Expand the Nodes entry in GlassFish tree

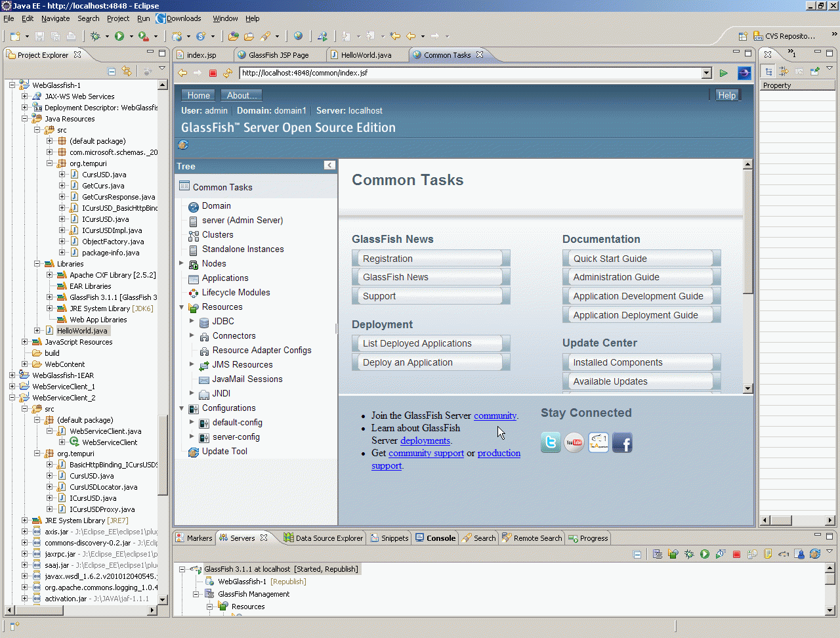[x=182, y=263]
